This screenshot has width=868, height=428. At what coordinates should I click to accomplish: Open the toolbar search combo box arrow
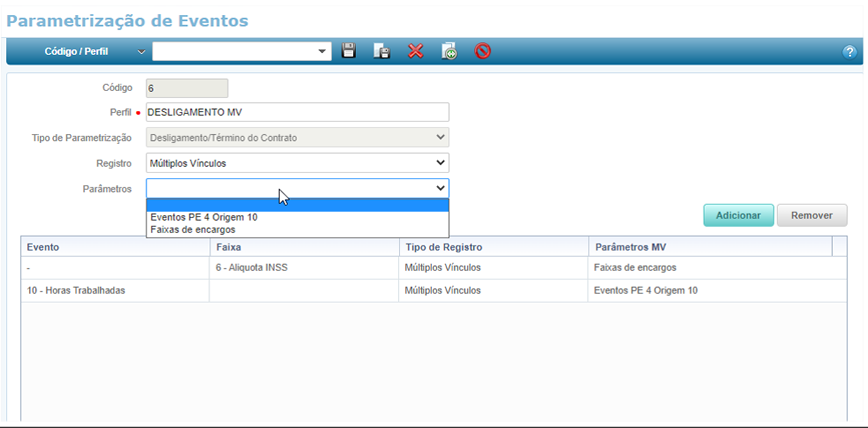322,51
